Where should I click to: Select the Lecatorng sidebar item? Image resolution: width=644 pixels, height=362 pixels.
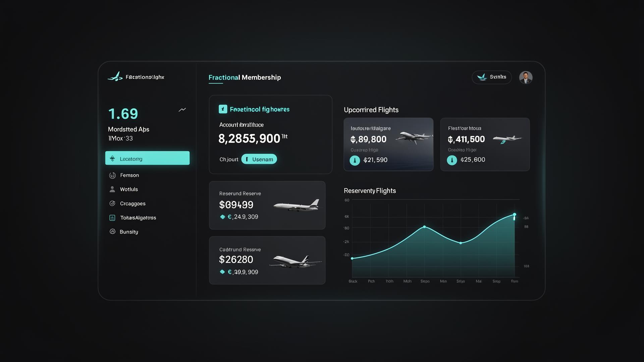[147, 158]
